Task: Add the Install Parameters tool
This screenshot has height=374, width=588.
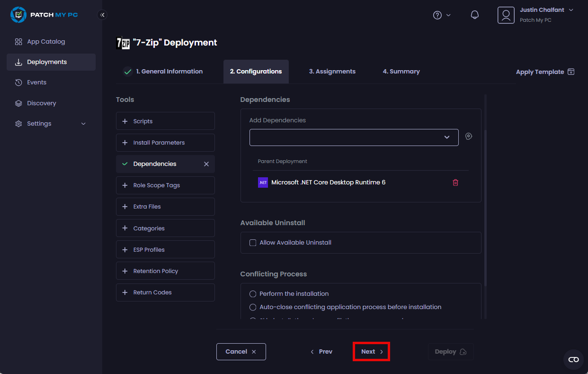Action: (x=165, y=143)
